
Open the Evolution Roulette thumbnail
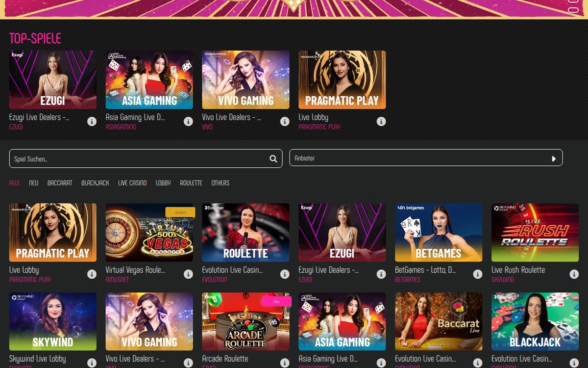coord(246,233)
